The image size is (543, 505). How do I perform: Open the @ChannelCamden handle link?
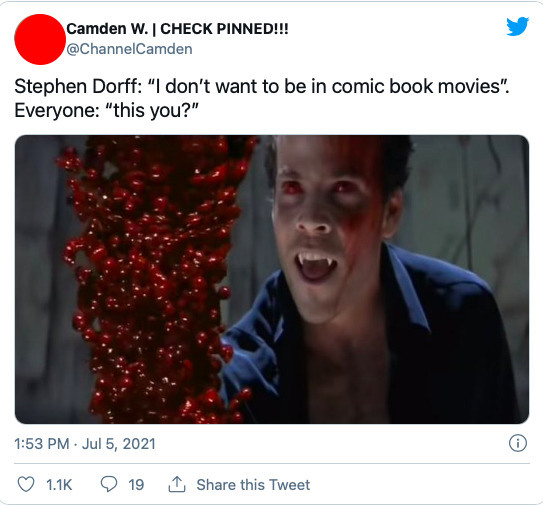tap(129, 49)
